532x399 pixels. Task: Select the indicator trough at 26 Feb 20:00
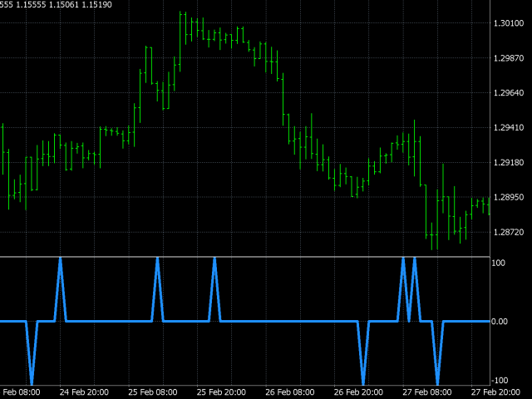pyautogui.click(x=363, y=352)
